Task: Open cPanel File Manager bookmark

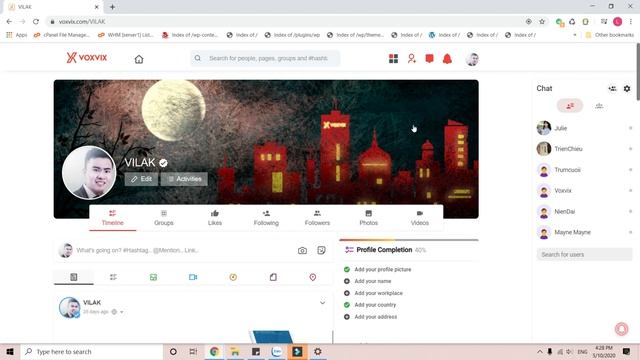Action: click(62, 35)
